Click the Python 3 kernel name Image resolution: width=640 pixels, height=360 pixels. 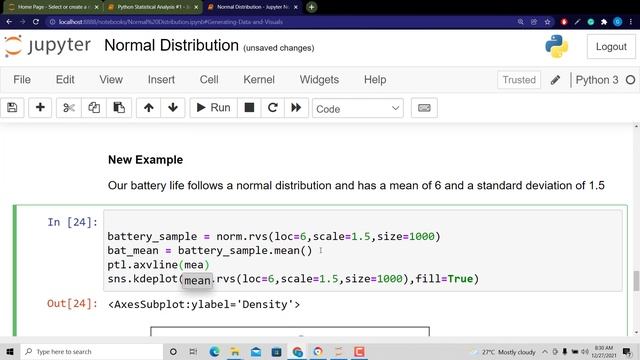pos(597,80)
